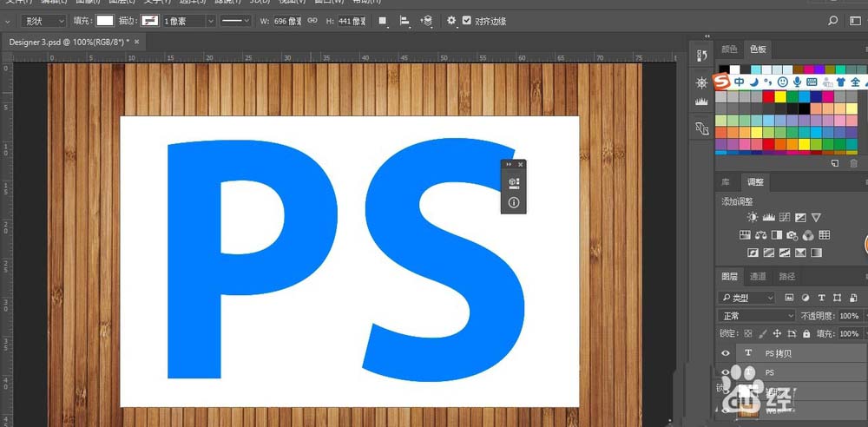Image resolution: width=868 pixels, height=427 pixels.
Task: Open path operations in options bar
Action: click(383, 21)
